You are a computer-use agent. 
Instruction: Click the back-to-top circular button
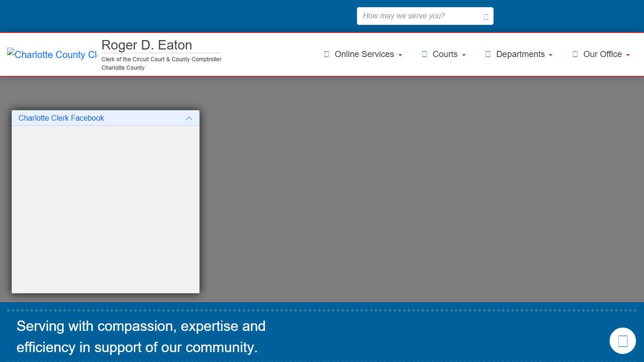(x=622, y=340)
